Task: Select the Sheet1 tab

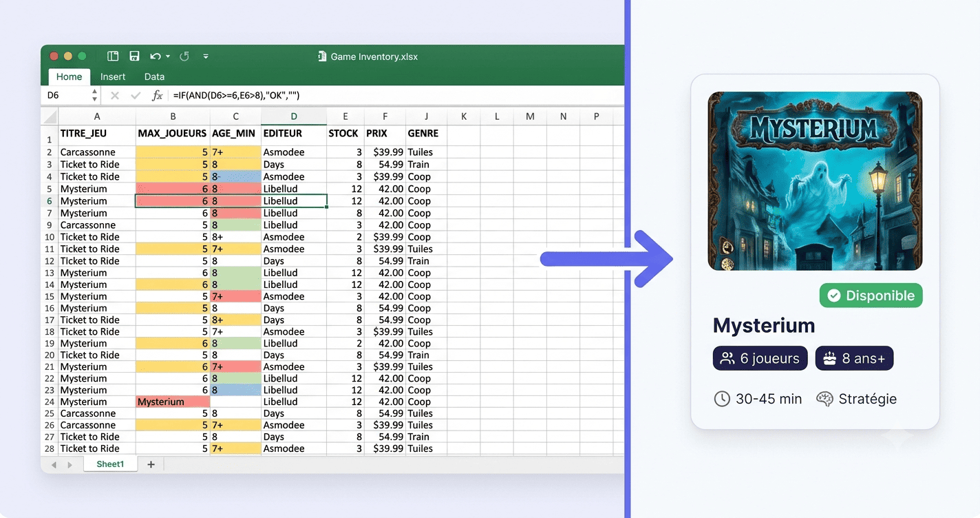Action: point(110,464)
